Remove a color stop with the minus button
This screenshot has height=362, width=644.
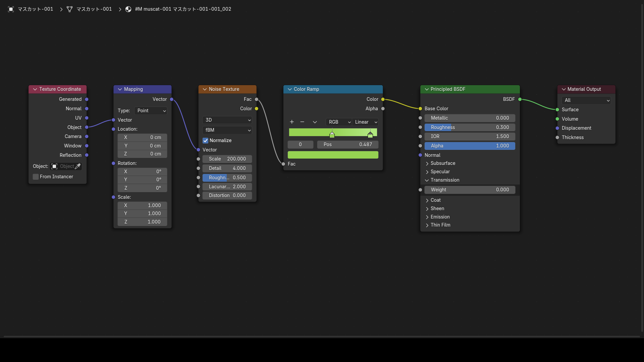point(302,122)
